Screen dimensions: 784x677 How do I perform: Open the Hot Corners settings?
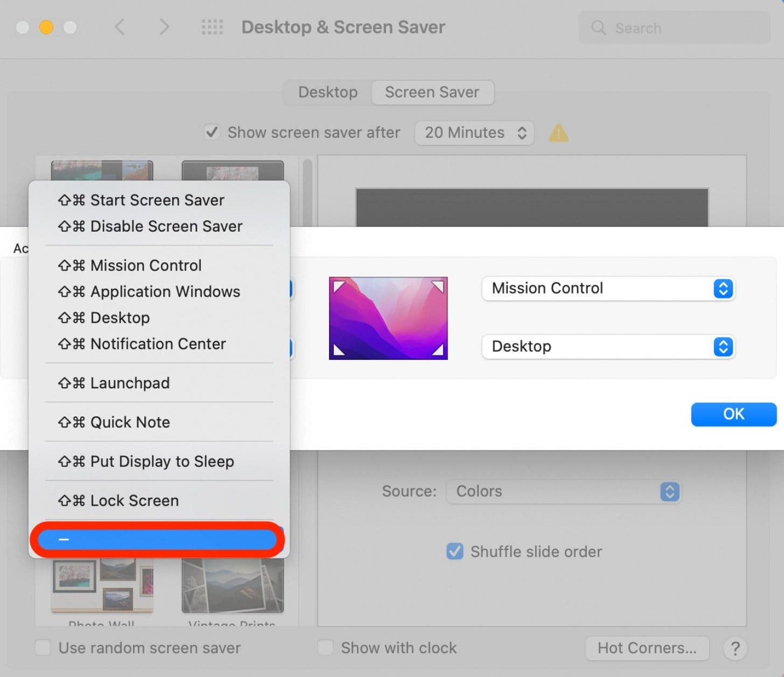click(x=647, y=648)
